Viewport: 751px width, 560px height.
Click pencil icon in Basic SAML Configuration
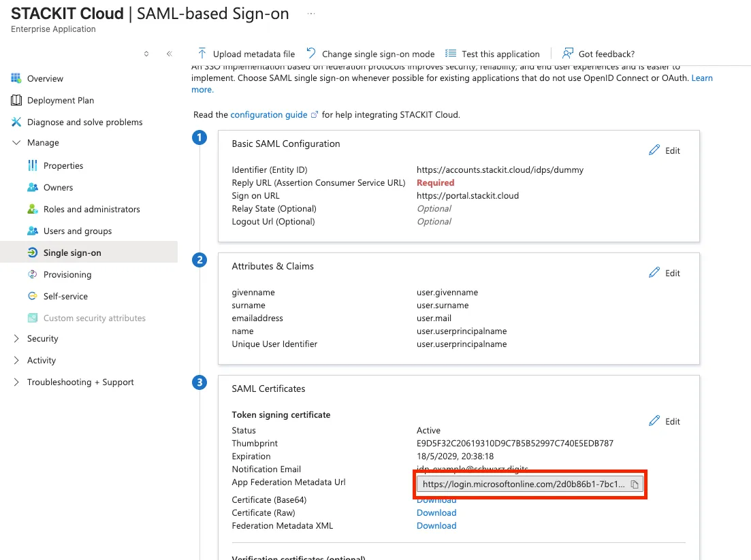click(654, 150)
